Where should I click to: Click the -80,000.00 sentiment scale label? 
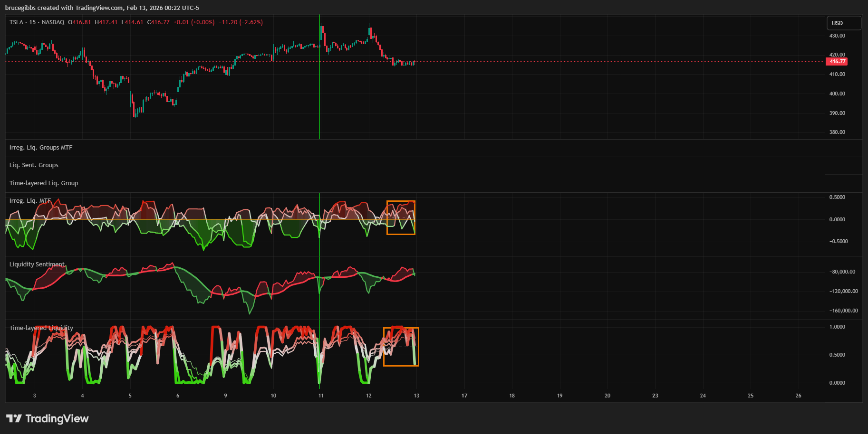(x=842, y=272)
